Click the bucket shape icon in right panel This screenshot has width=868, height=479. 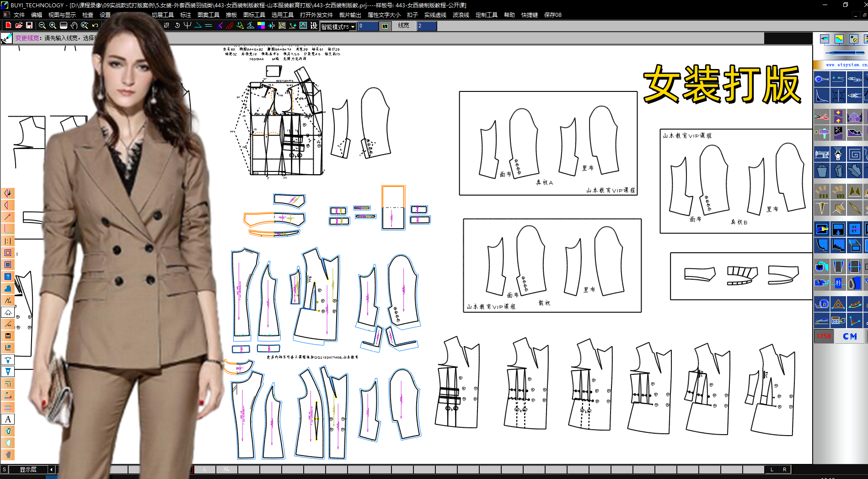(x=822, y=171)
